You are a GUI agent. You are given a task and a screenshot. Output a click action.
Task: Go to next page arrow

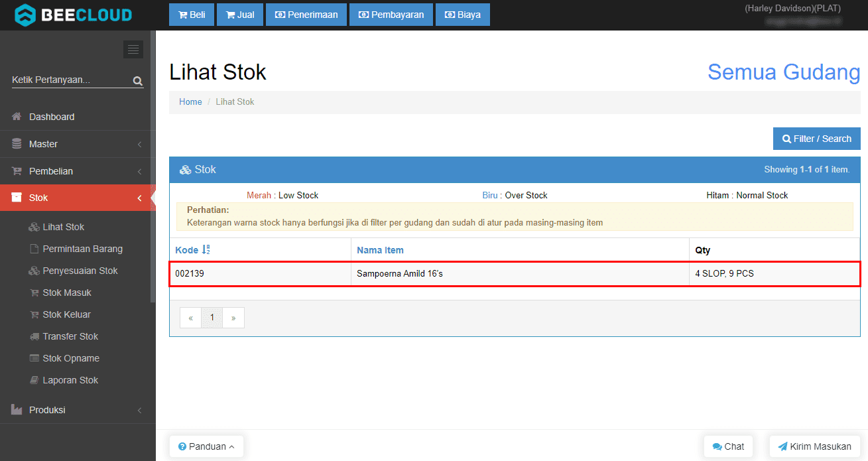click(x=233, y=318)
